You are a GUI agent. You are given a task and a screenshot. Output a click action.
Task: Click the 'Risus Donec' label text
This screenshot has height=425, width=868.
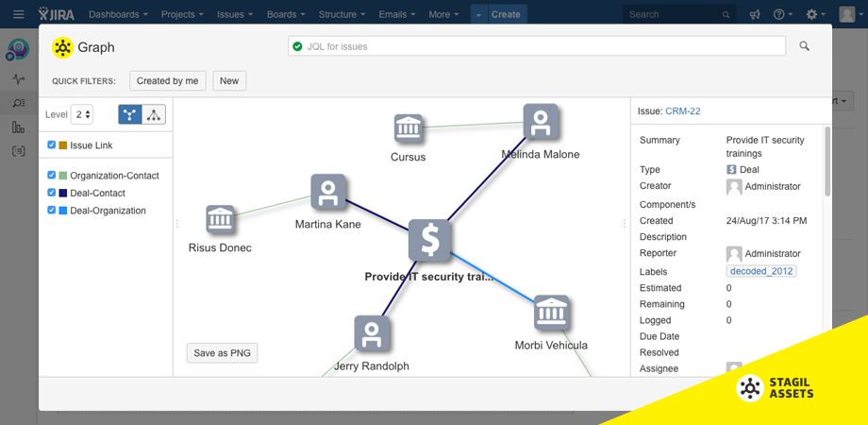tap(220, 247)
